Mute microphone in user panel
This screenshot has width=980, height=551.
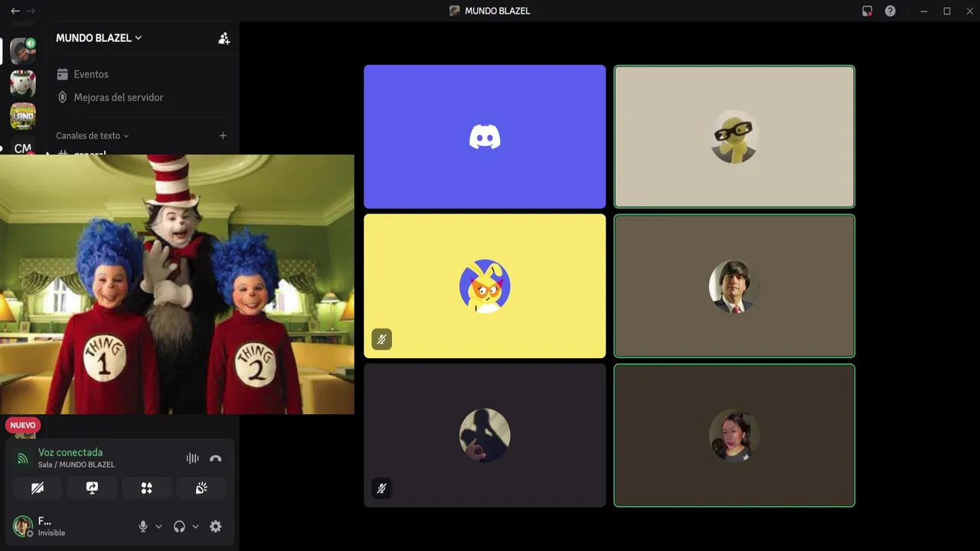(142, 527)
